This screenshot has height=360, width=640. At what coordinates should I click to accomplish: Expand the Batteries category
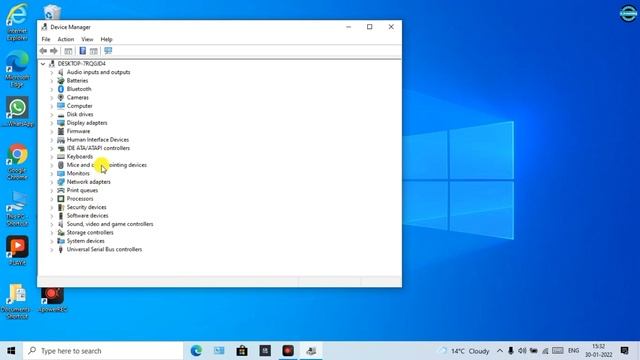tap(52, 81)
